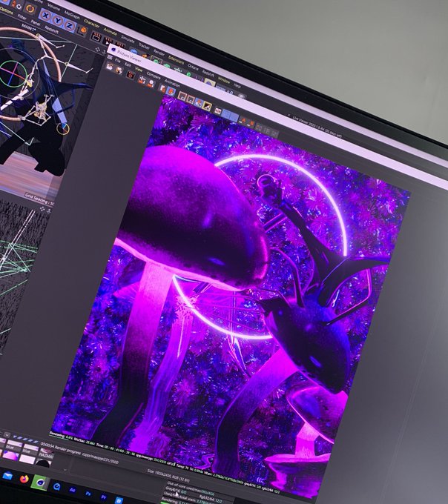
Task: Click the Render View clapperboard icon
Action: click(x=96, y=36)
